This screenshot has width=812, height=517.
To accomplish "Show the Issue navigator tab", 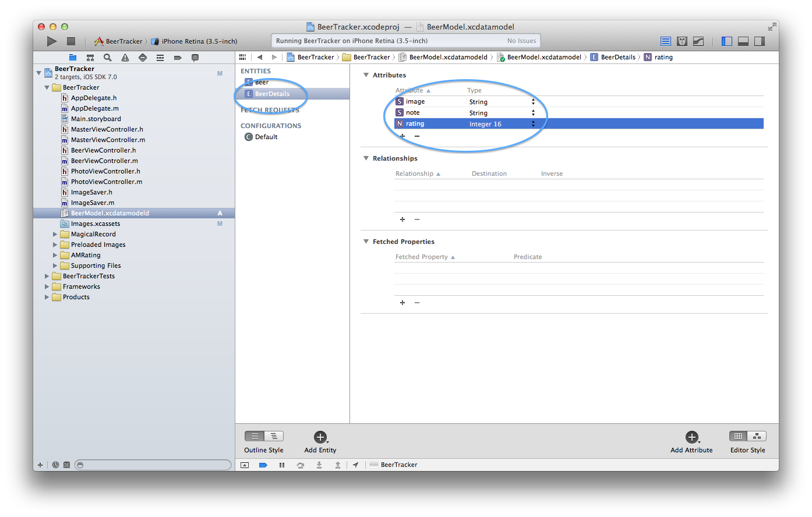I will click(x=125, y=58).
